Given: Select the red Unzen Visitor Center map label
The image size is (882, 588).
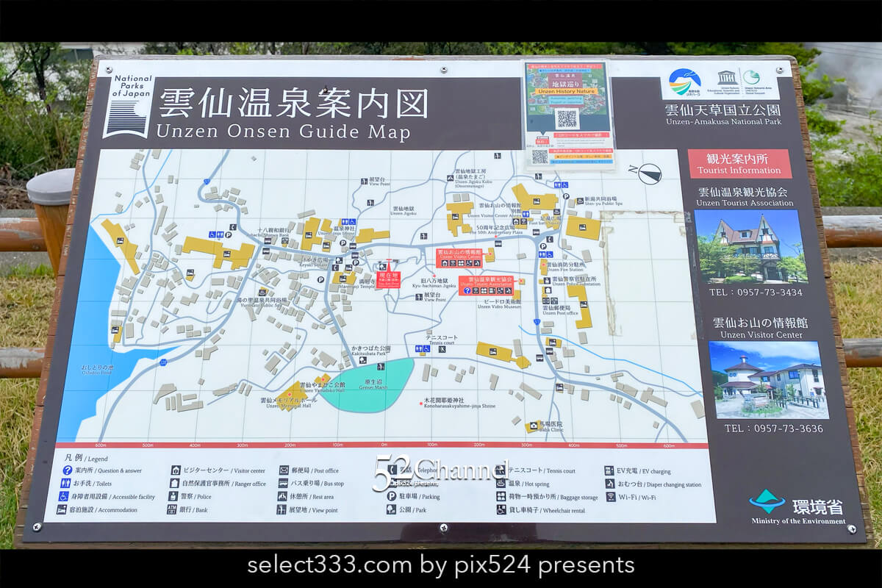Looking at the screenshot, I should 459,257.
